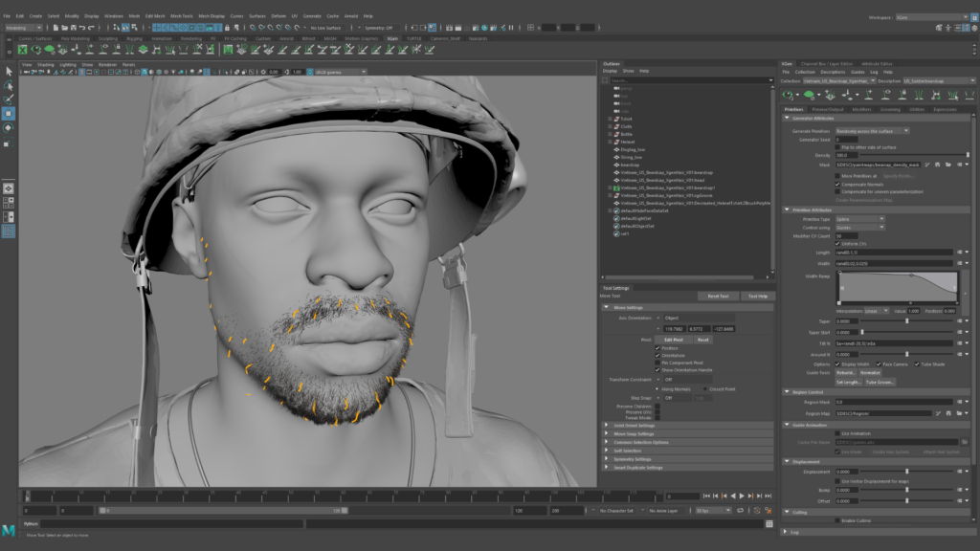Click the Maya logo icon at bottom left
This screenshot has width=980, height=551.
point(8,529)
